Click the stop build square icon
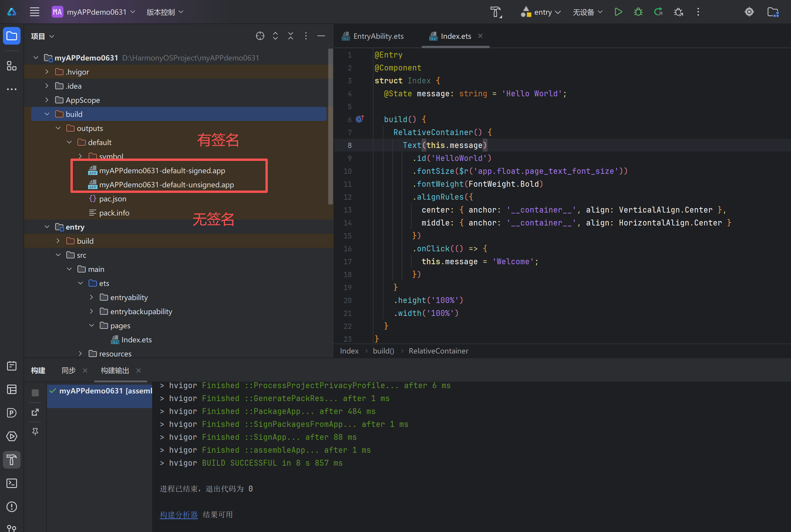The image size is (791, 532). coord(35,393)
